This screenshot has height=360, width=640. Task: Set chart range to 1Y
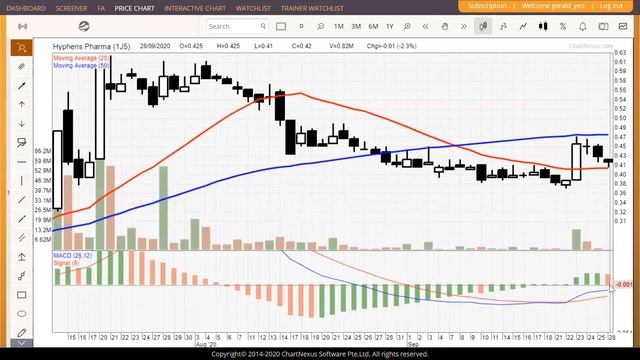point(390,26)
